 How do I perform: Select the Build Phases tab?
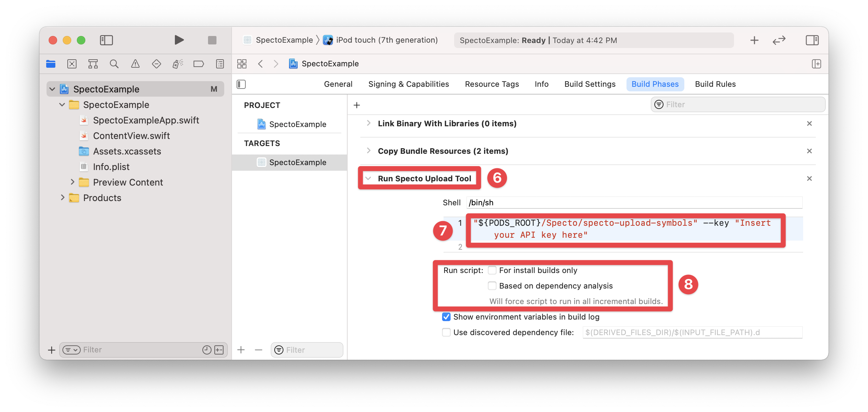pos(655,84)
